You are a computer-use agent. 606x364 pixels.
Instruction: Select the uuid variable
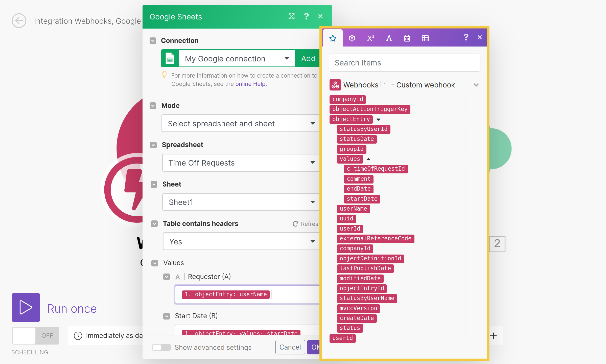point(346,219)
